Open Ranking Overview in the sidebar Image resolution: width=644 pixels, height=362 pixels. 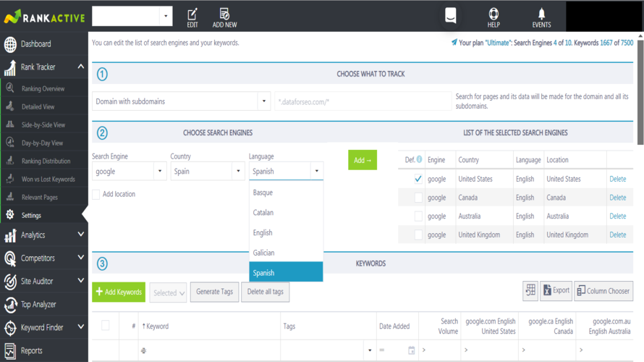[43, 88]
